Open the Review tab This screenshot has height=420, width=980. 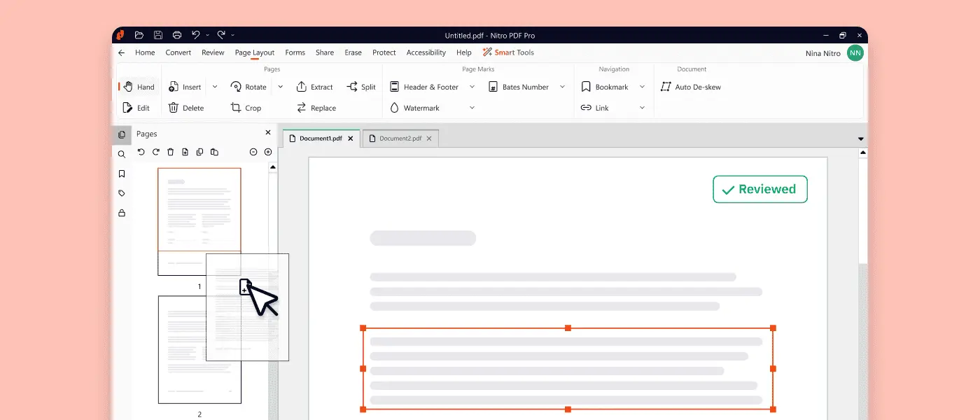213,52
